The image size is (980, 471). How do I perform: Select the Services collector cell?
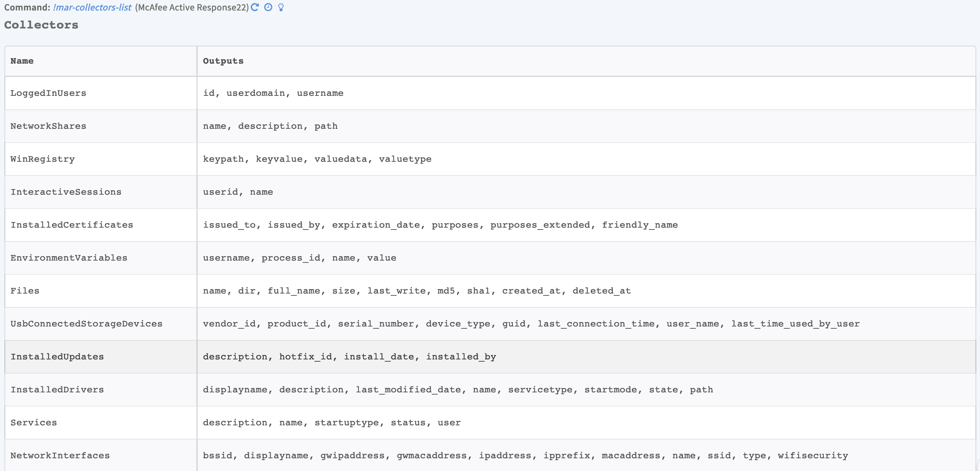click(x=33, y=423)
